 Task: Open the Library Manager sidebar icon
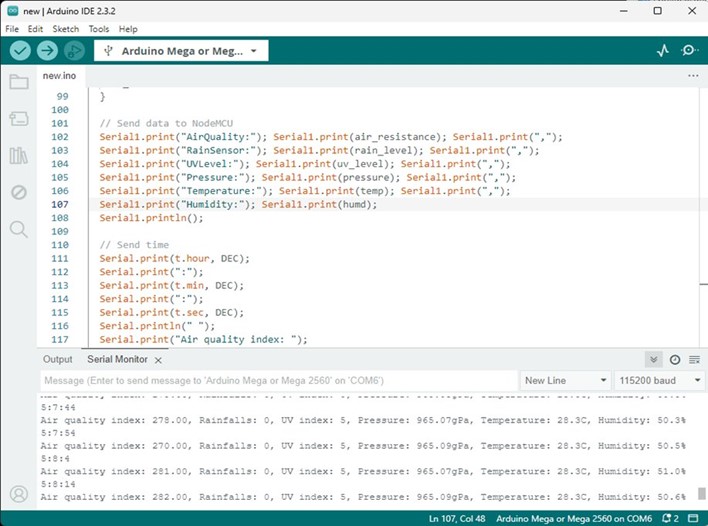point(19,156)
